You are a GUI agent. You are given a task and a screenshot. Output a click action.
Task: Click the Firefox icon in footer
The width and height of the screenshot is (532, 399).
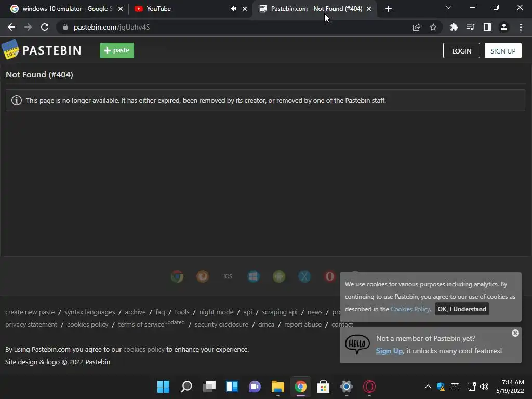203,276
